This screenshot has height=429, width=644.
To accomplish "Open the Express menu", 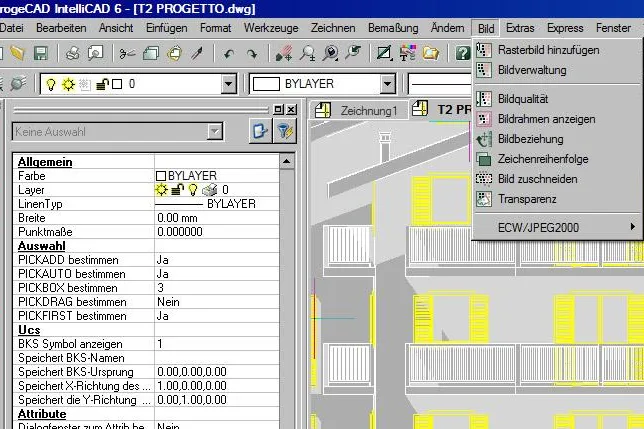I will tap(565, 28).
